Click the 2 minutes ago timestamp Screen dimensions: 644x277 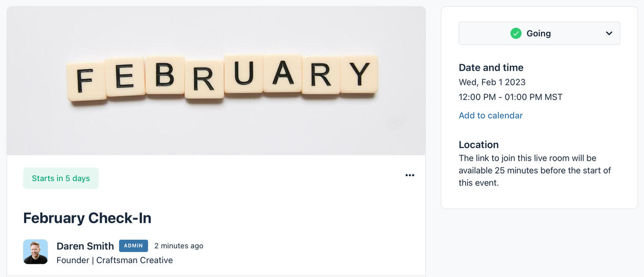pyautogui.click(x=178, y=246)
